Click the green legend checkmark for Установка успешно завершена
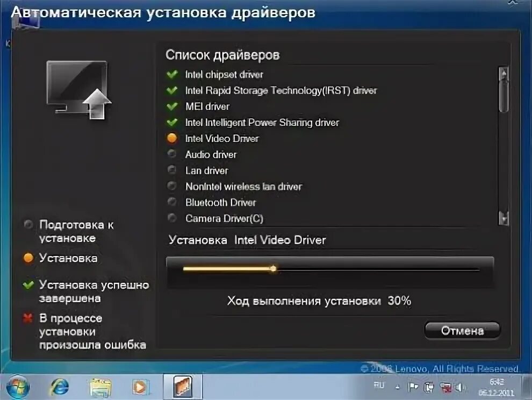 [28, 284]
